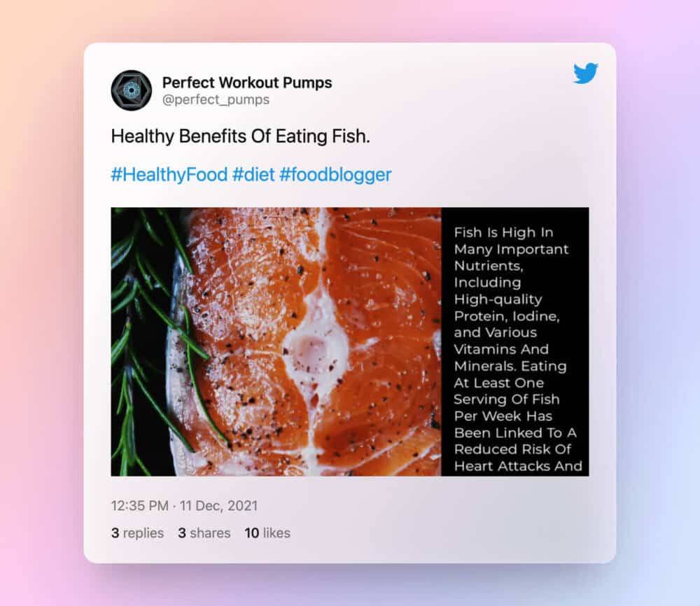Open the 12:35 PM timestamp
The image size is (700, 606).
(140, 506)
